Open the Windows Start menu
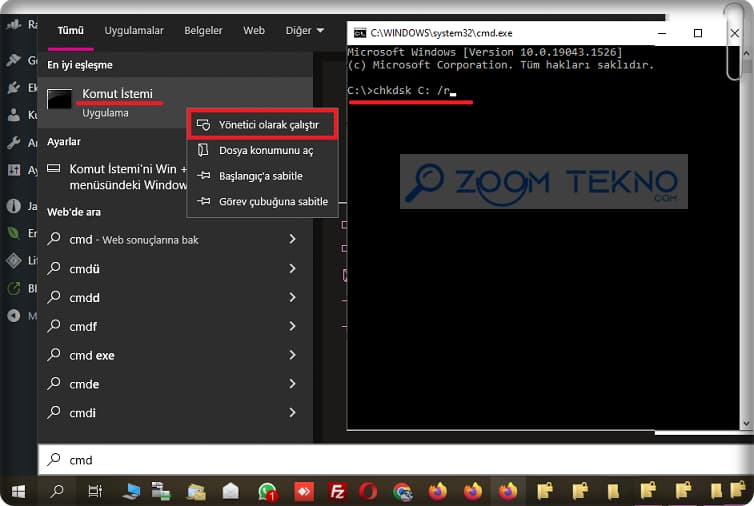The width and height of the screenshot is (754, 506). (x=18, y=491)
